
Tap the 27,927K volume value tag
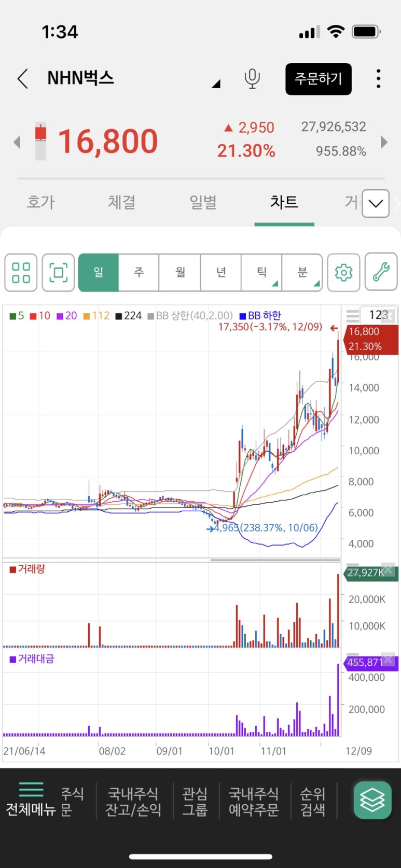370,573
